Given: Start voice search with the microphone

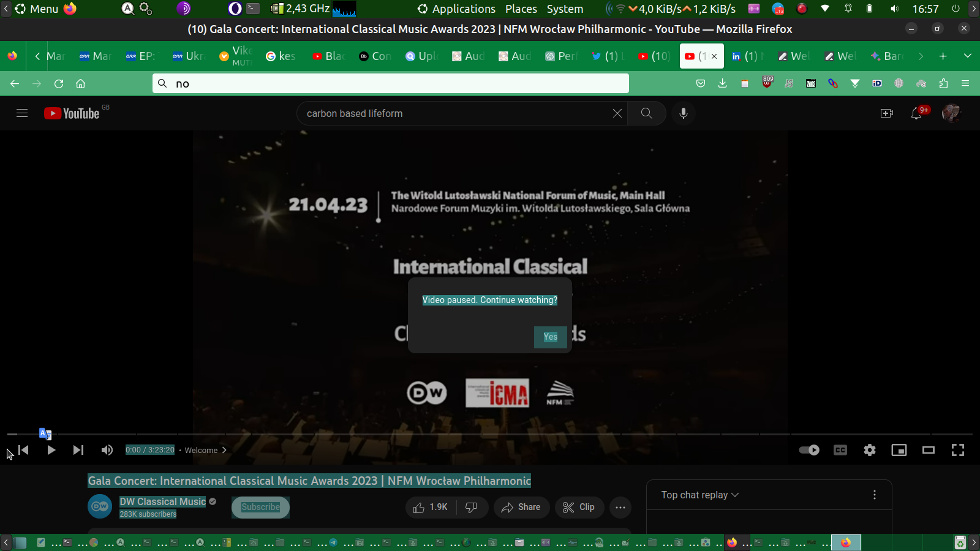Looking at the screenshot, I should coord(684,113).
